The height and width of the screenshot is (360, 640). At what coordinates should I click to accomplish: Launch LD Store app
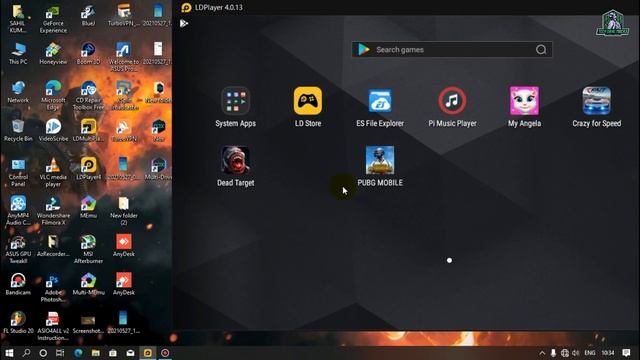tap(308, 101)
